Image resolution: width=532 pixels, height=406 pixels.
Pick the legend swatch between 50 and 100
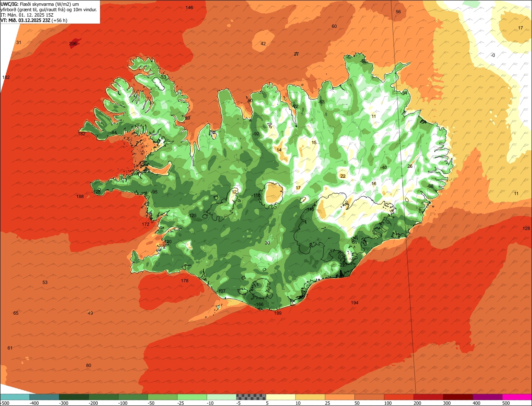point(369,397)
